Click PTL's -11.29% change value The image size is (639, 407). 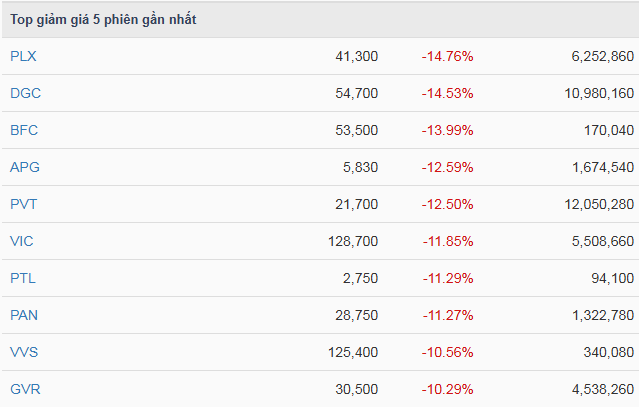pos(447,278)
